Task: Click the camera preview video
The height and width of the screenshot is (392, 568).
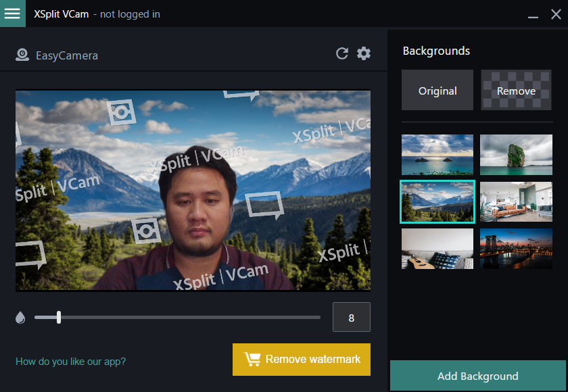Action: [193, 191]
